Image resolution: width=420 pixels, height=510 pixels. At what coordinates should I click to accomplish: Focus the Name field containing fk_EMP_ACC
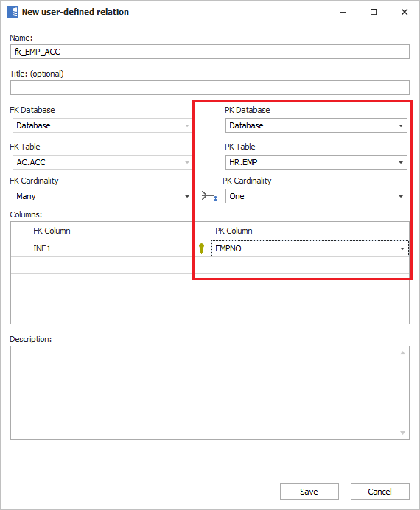210,52
